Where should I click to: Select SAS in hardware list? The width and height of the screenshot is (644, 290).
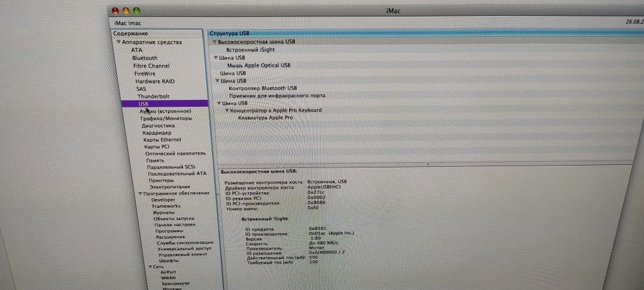click(141, 89)
